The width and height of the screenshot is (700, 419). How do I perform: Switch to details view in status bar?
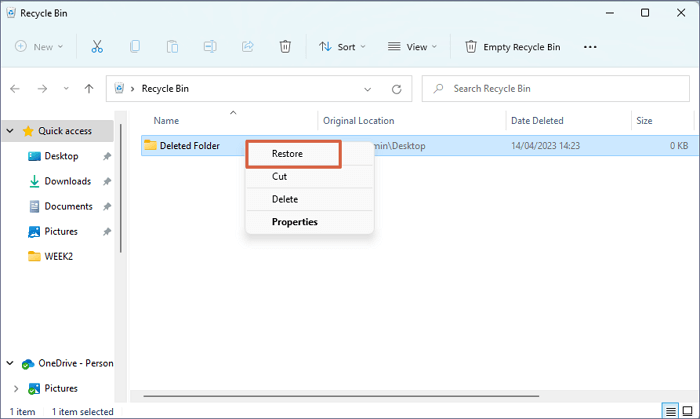click(x=670, y=411)
